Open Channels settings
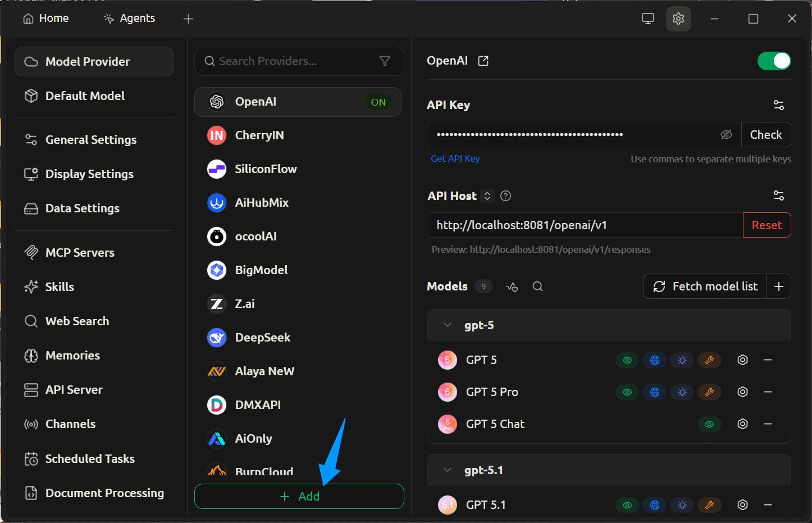The height and width of the screenshot is (523, 812). pos(94,424)
